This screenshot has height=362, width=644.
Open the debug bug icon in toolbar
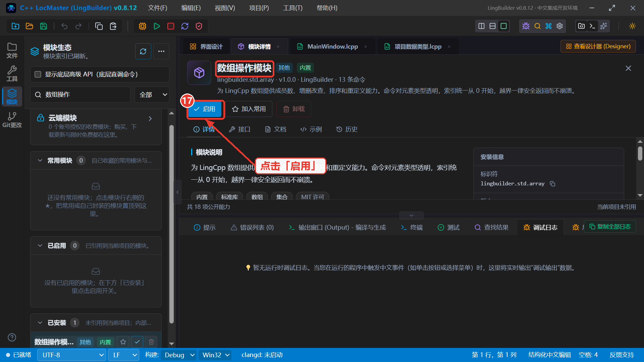pos(526,26)
